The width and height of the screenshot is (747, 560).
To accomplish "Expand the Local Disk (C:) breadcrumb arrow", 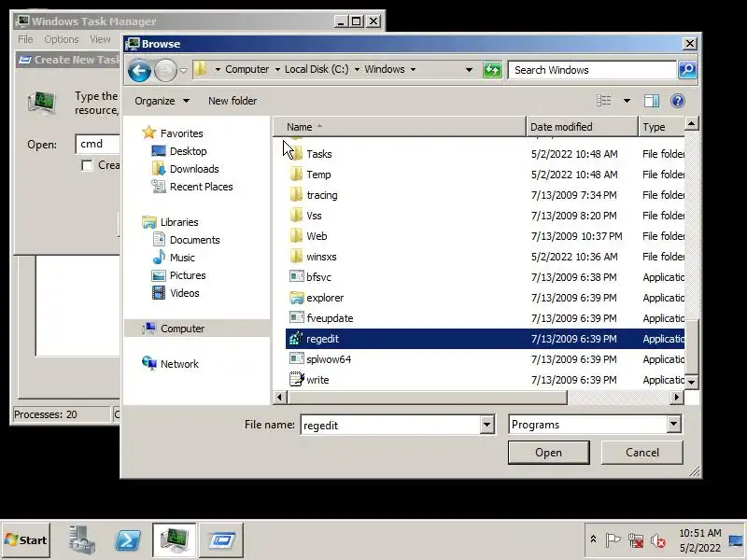I will coord(357,69).
